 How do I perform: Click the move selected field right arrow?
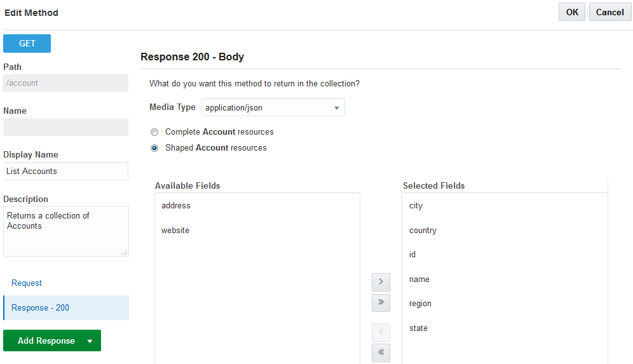coord(381,281)
